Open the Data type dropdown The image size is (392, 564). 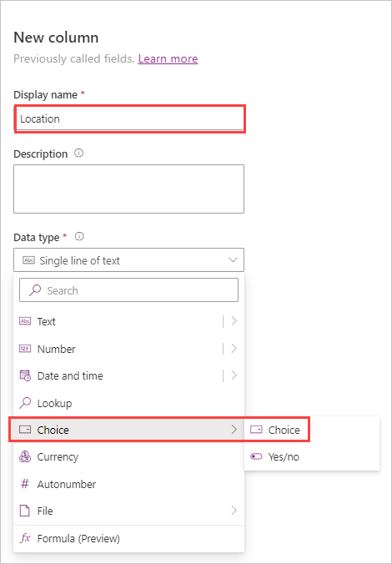pyautogui.click(x=128, y=259)
